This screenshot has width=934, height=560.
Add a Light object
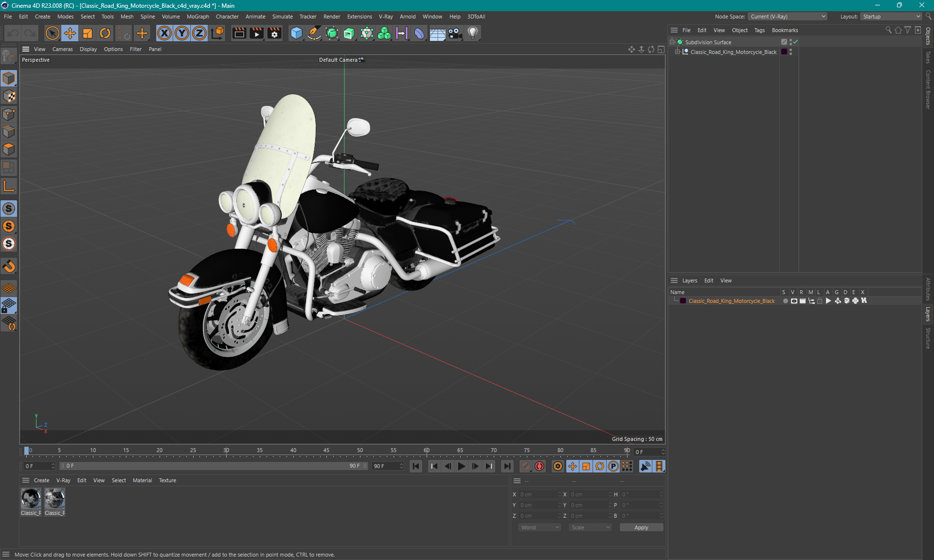point(473,33)
